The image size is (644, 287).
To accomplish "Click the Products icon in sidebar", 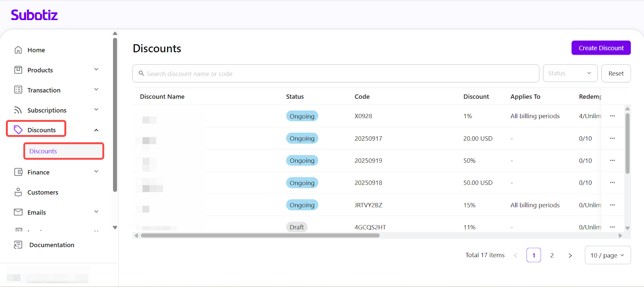I will click(x=18, y=70).
